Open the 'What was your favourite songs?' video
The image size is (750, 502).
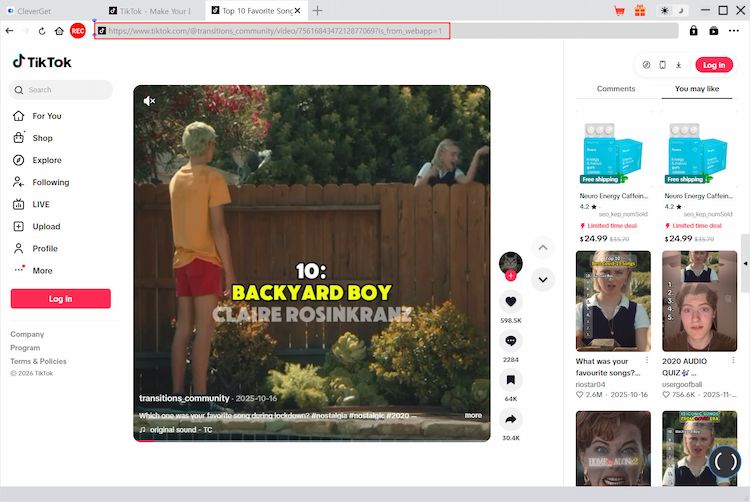coord(613,301)
